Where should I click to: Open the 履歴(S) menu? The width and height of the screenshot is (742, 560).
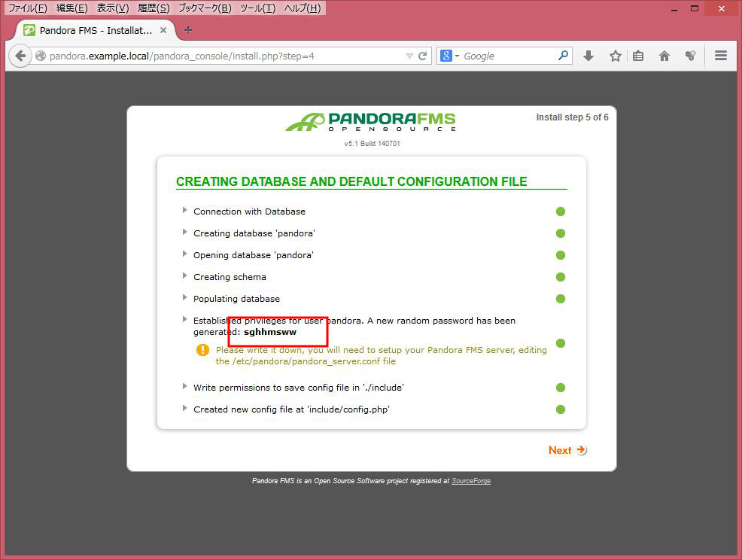click(154, 8)
